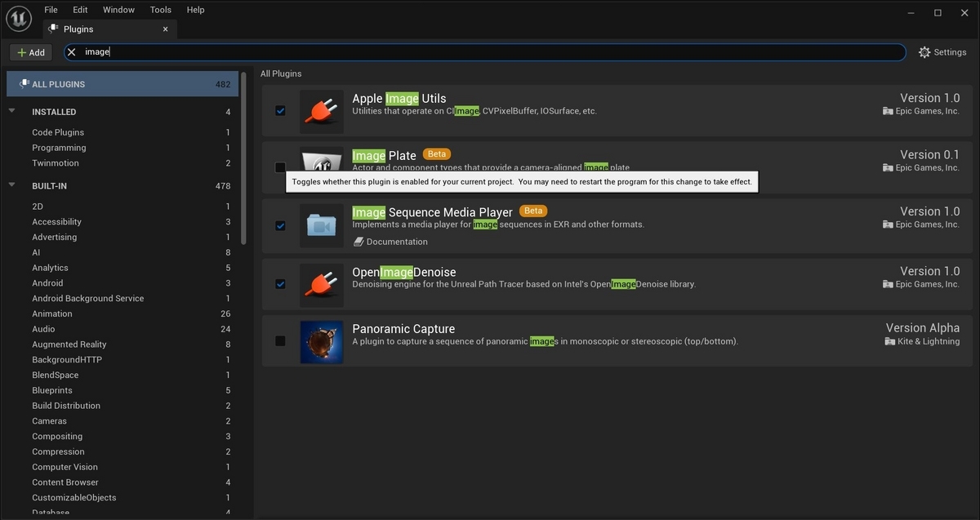Click the OpenImageDenoise plug icon

(x=321, y=284)
